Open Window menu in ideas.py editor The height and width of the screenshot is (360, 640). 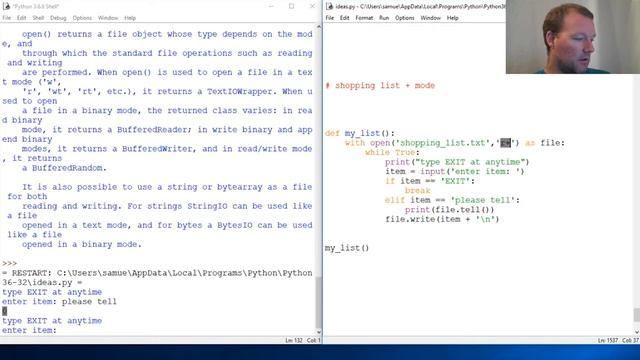[x=430, y=18]
